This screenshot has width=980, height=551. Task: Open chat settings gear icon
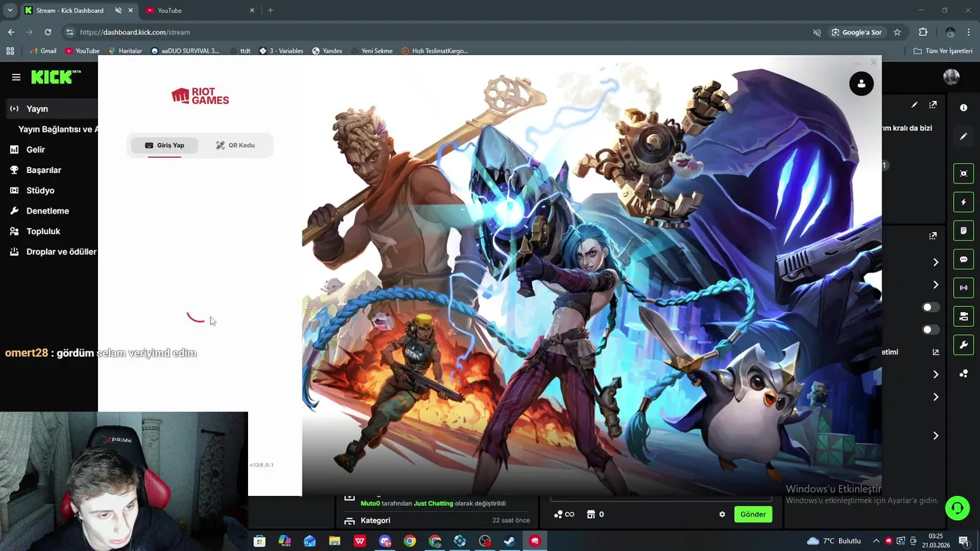pos(722,514)
